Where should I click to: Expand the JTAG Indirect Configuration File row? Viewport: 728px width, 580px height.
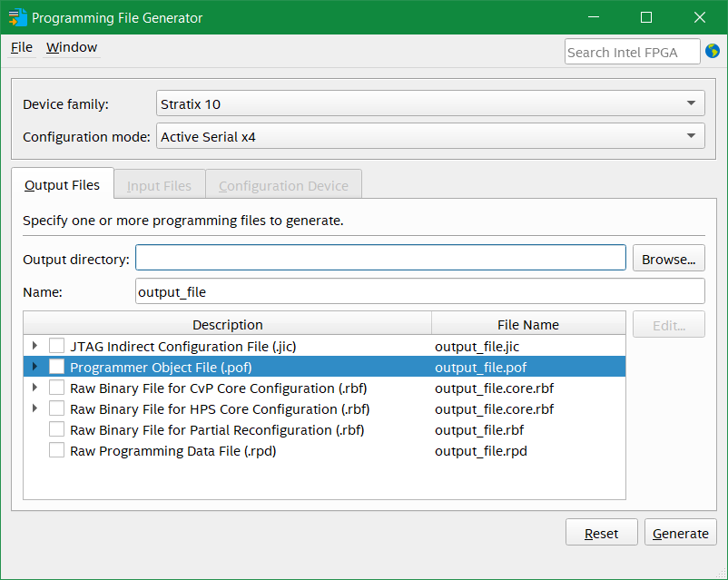coord(34,346)
